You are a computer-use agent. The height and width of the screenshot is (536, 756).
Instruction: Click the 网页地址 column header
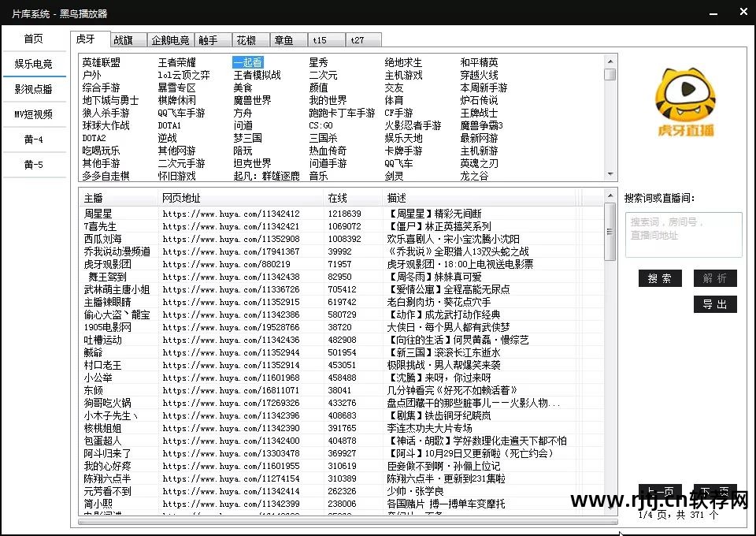tap(241, 198)
